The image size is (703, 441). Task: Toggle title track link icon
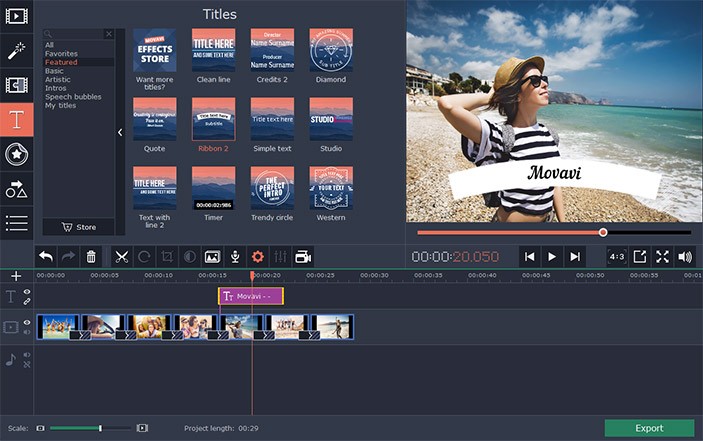point(27,302)
